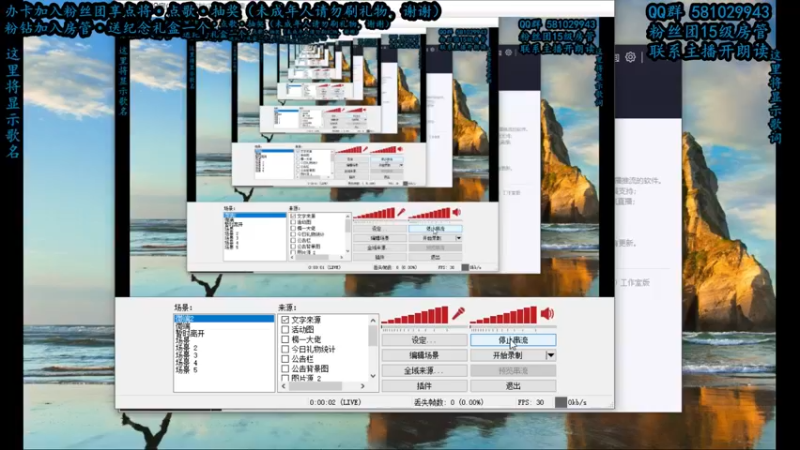Select the 场景 2 scene
Viewport: 800px width, 450px height.
point(186,347)
